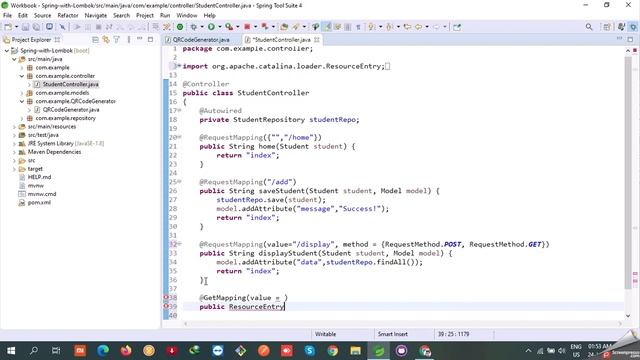Expand the com.example.repository package
The image size is (640, 360).
coord(22,118)
